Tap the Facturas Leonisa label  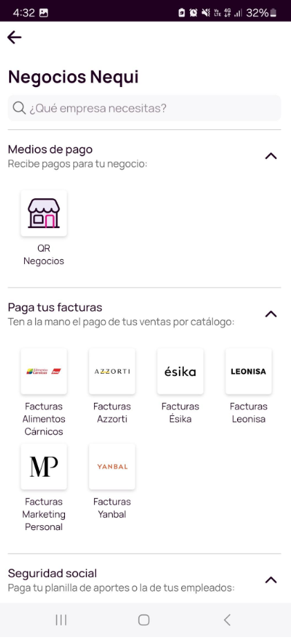tap(248, 413)
